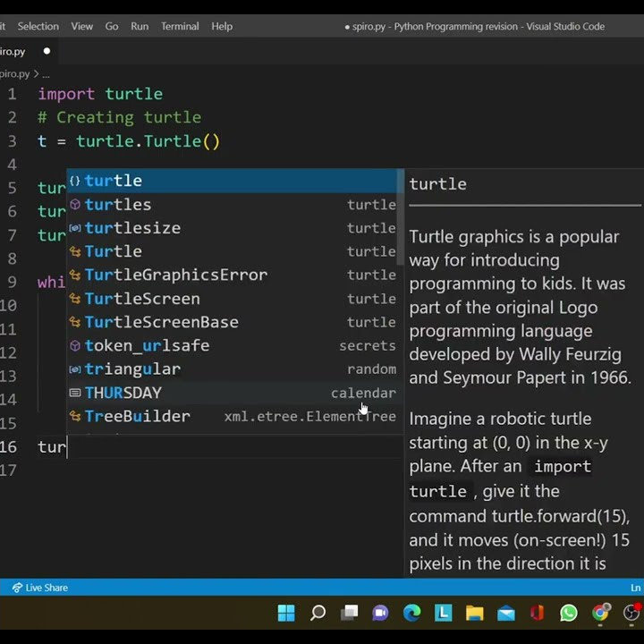Screen dimensions: 644x644
Task: Open the Selection menu
Action: (38, 26)
